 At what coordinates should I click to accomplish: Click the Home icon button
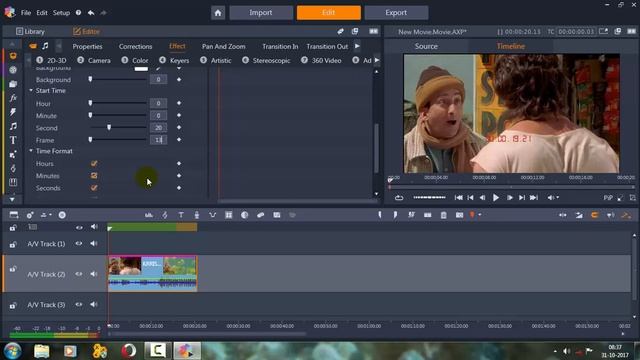tap(218, 13)
